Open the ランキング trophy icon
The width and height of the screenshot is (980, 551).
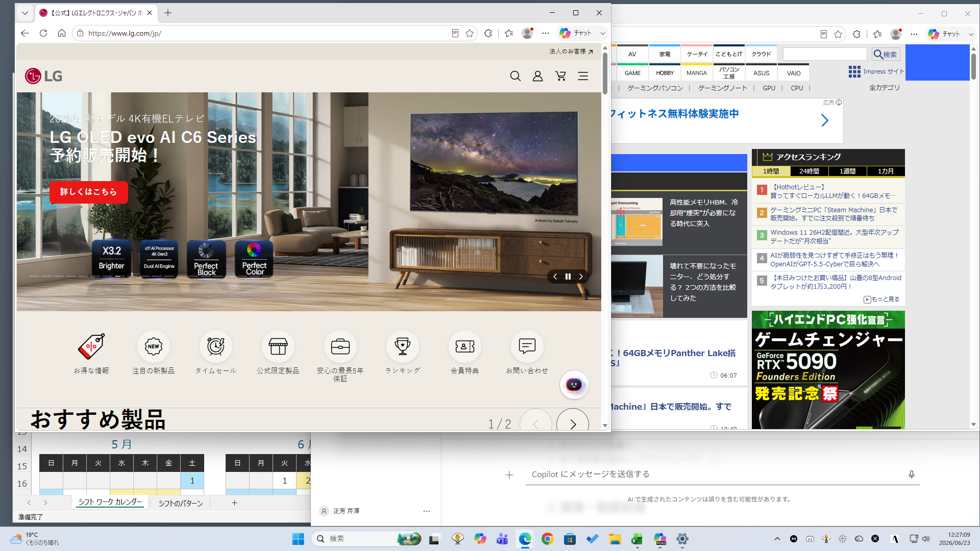pos(403,346)
